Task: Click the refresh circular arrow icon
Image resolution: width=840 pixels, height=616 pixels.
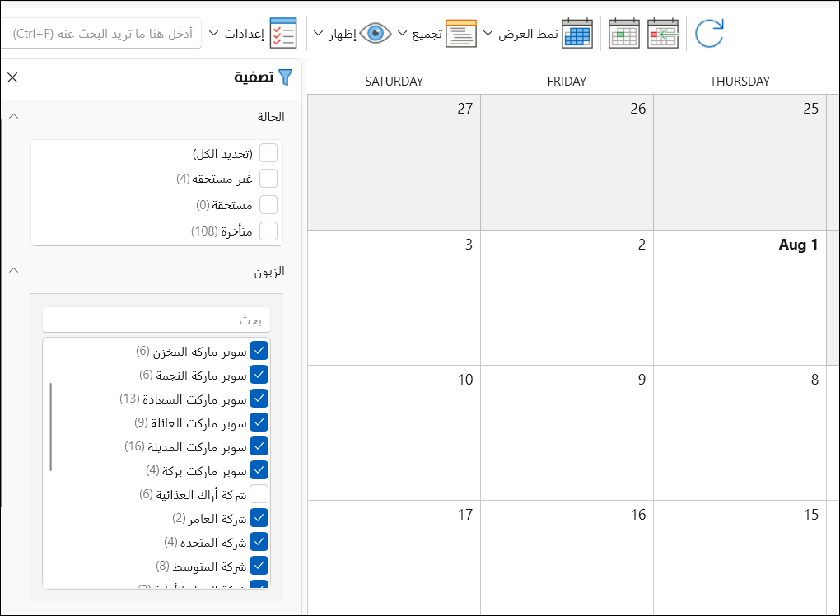Action: (709, 34)
